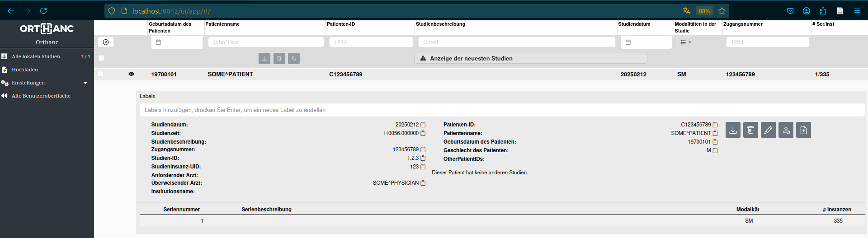This screenshot has width=868, height=238.
Task: Clear filters with the circled X button
Action: coord(106,42)
